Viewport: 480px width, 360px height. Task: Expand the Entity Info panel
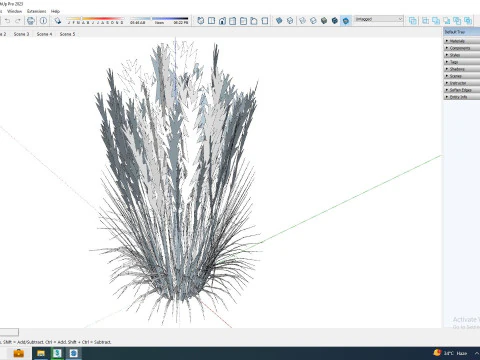[462, 97]
